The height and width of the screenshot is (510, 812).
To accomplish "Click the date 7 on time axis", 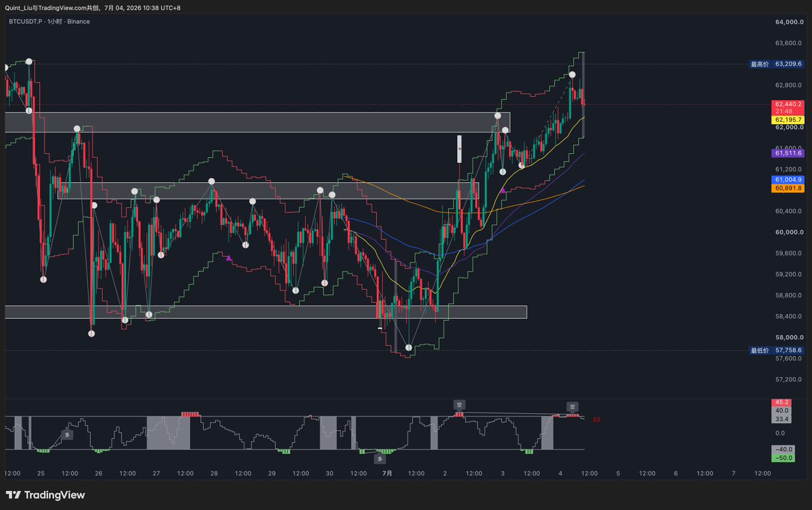I will tap(734, 473).
